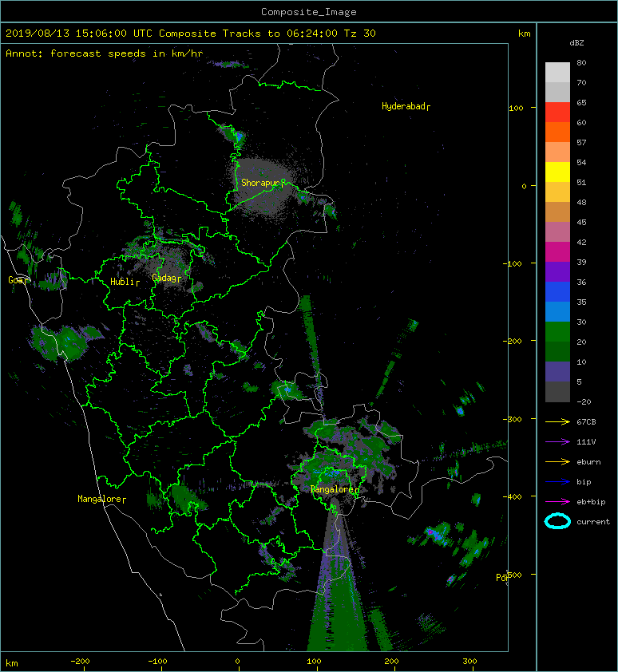This screenshot has height=672, width=618.
Task: Click the blue bip arrow in legend
Action: (x=557, y=482)
